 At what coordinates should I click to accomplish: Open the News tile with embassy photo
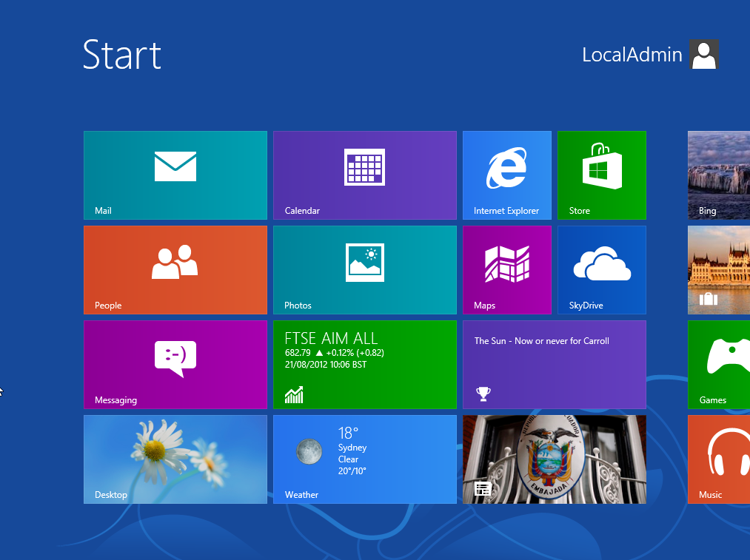pyautogui.click(x=554, y=459)
